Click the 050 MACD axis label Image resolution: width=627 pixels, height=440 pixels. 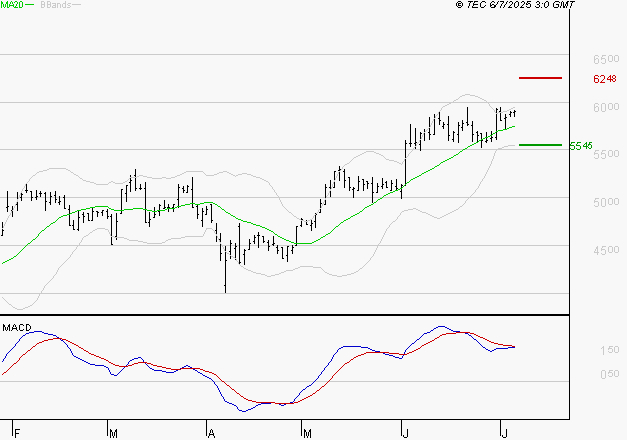[x=608, y=374]
